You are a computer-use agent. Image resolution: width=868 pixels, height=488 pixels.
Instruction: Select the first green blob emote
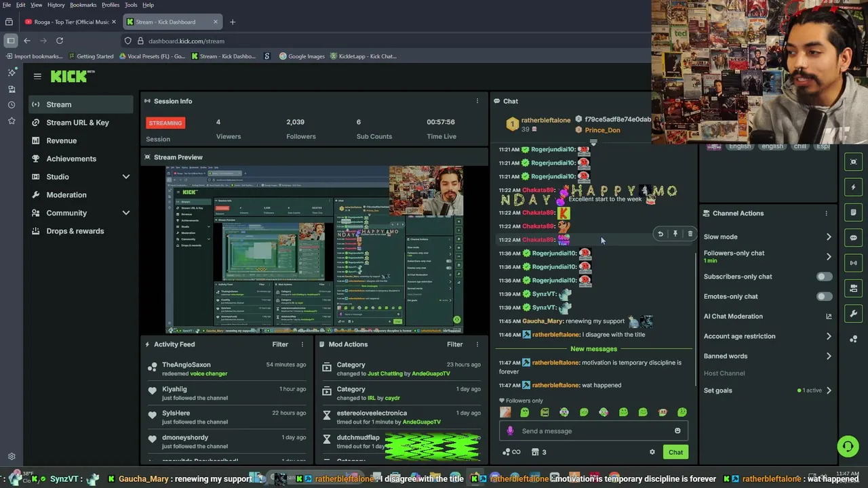525,412
